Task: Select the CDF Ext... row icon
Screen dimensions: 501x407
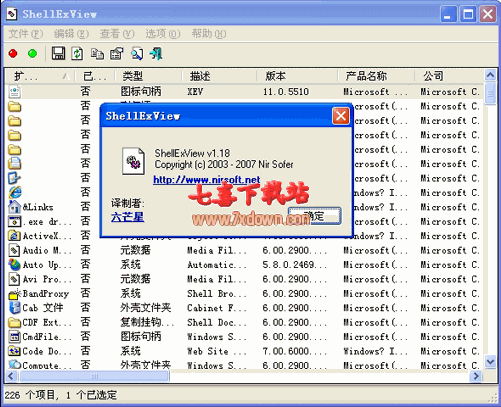Action: pyautogui.click(x=14, y=322)
